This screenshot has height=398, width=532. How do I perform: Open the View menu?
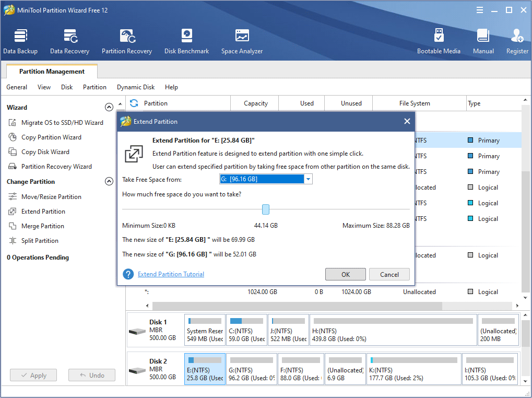[x=44, y=87]
